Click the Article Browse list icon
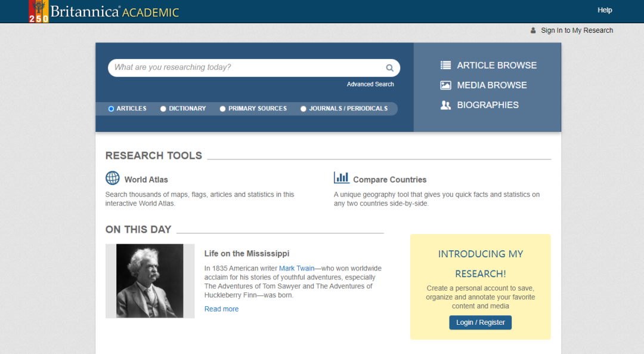Viewport: 644px width, 354px height. (x=445, y=66)
